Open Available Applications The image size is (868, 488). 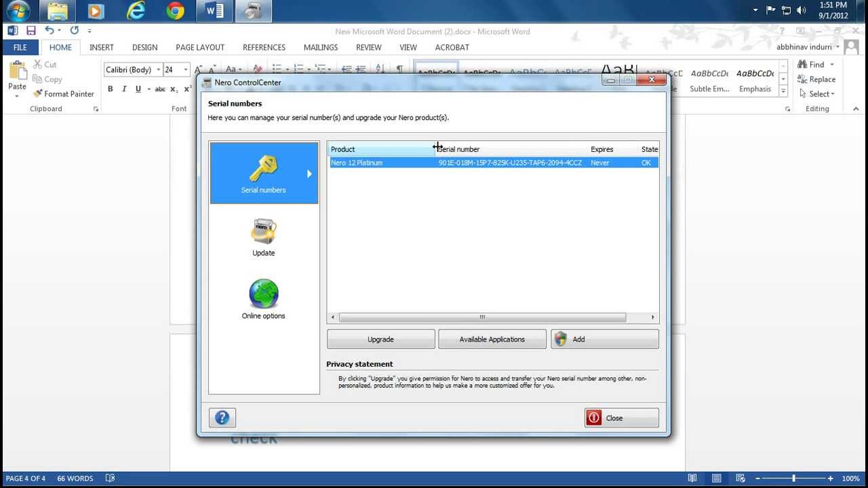492,339
